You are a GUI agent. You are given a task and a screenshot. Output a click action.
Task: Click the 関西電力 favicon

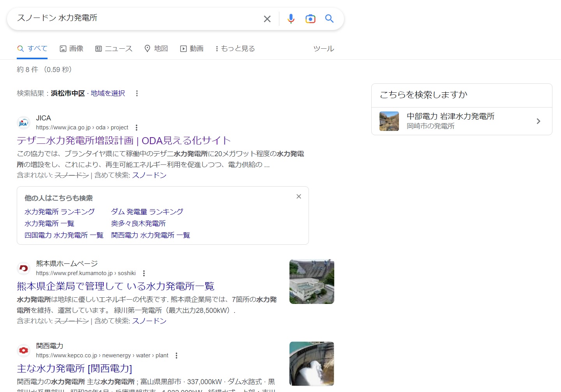click(x=23, y=351)
